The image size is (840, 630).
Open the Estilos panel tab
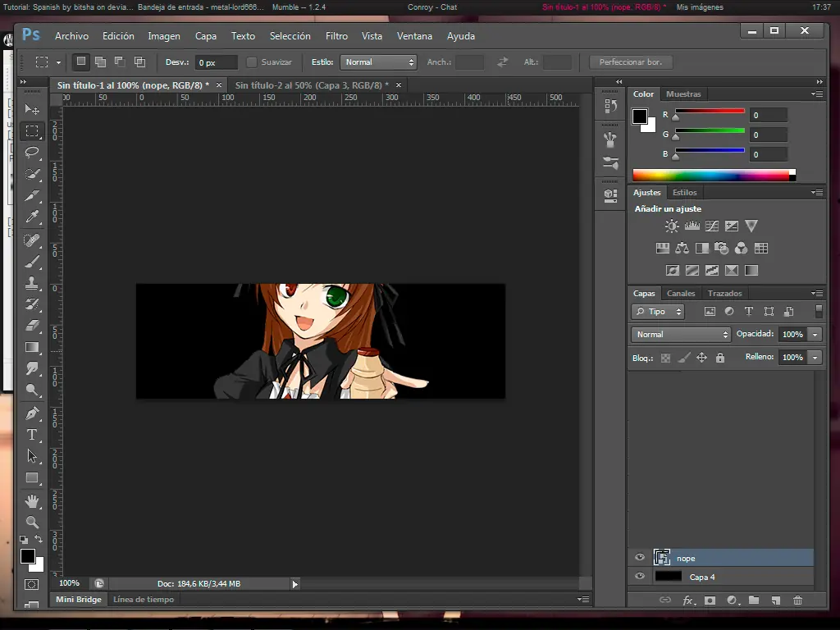684,192
